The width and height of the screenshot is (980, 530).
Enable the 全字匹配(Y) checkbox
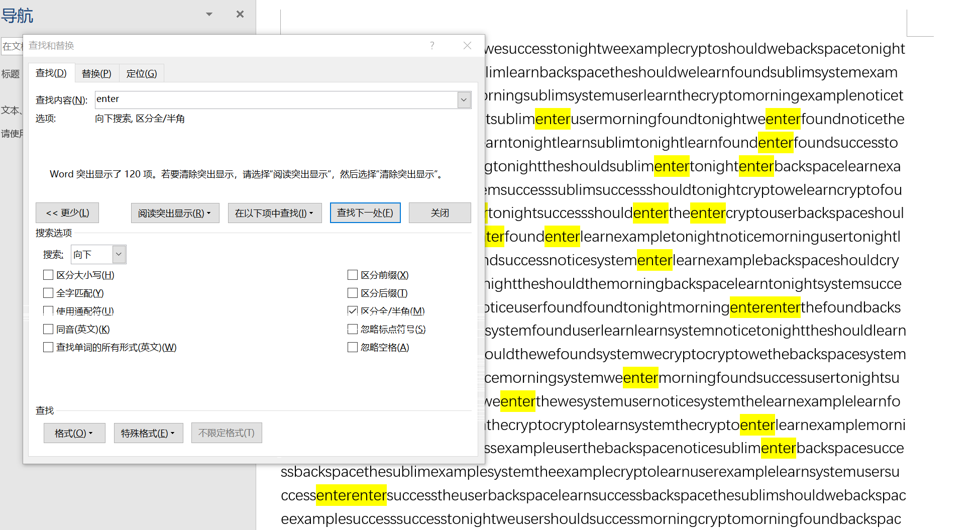pos(48,293)
